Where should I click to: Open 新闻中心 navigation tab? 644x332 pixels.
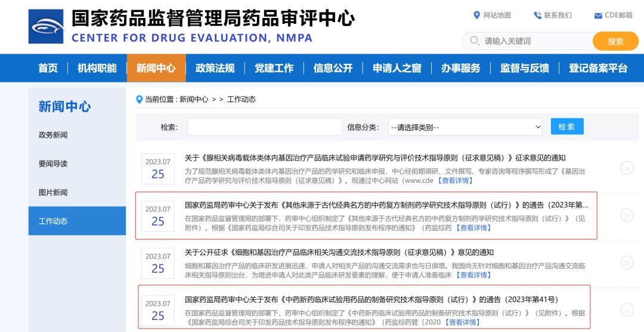click(156, 68)
